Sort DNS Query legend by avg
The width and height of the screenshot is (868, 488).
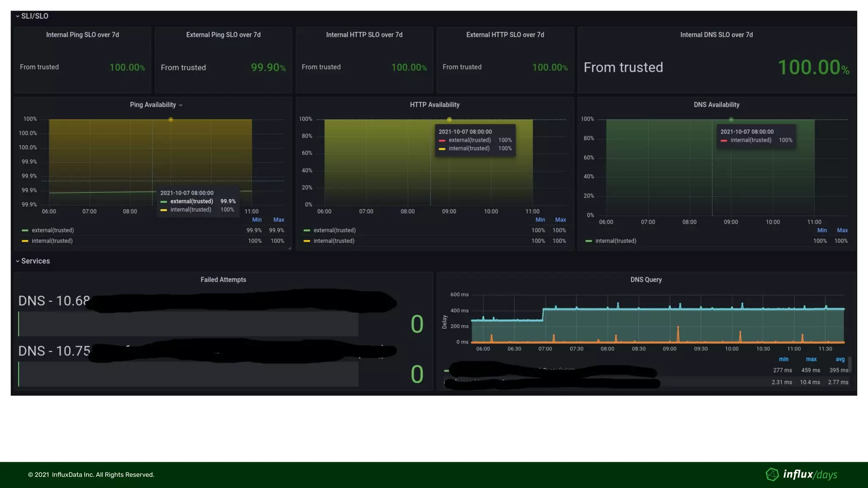[x=840, y=359]
